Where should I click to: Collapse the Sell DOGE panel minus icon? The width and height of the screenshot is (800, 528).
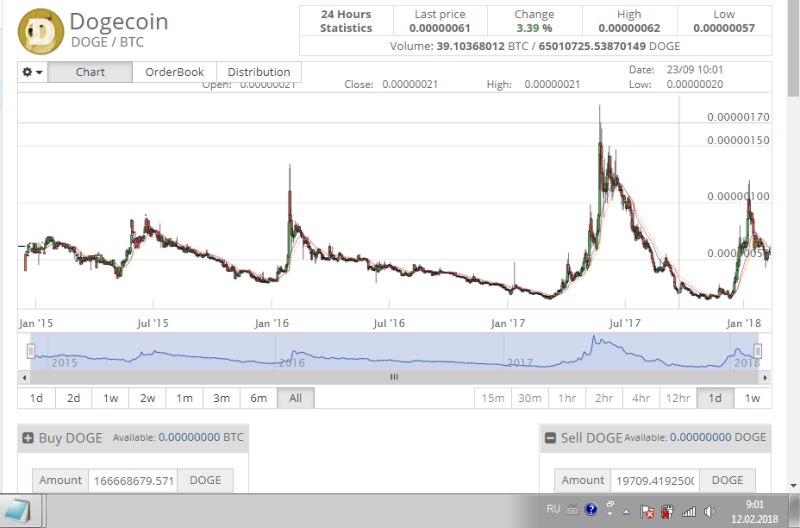pos(550,438)
